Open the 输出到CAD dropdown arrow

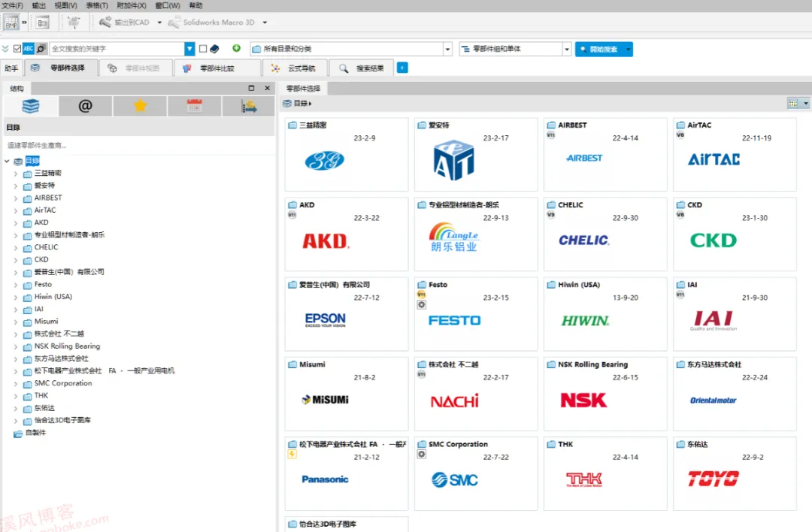point(159,23)
